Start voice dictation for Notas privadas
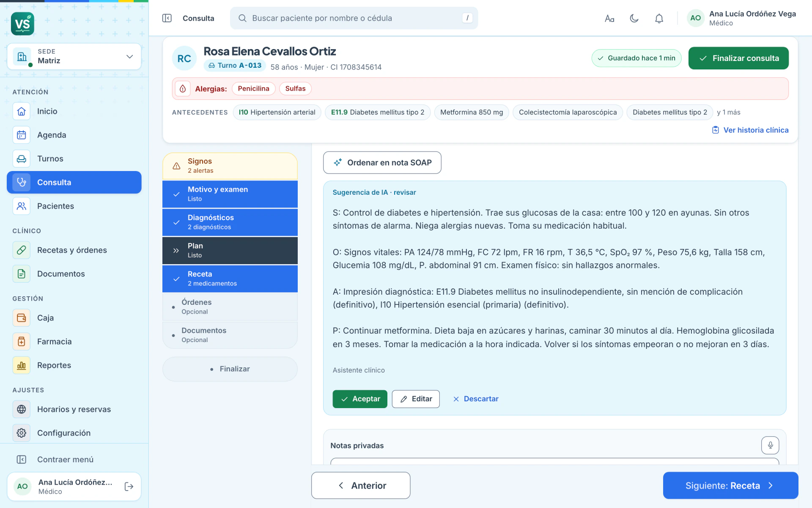 (x=770, y=445)
